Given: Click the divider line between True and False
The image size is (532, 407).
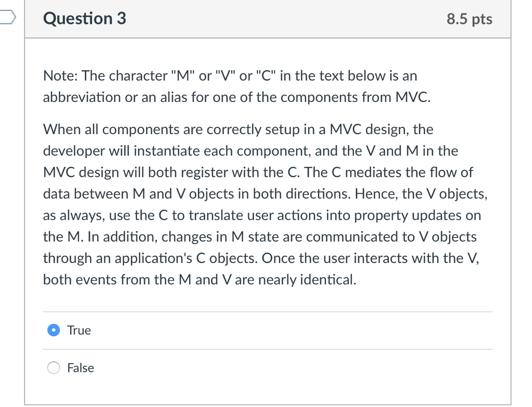Looking at the screenshot, I should (268, 349).
